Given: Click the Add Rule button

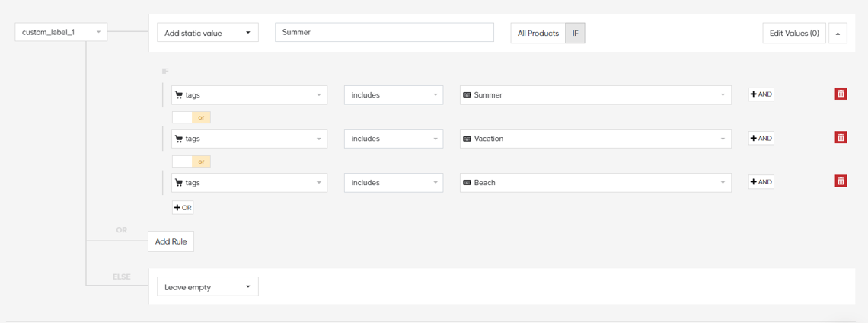Looking at the screenshot, I should pyautogui.click(x=171, y=241).
